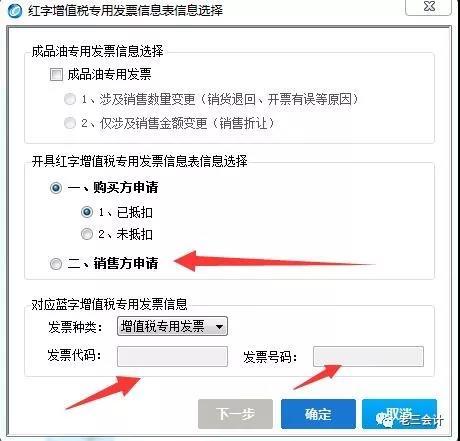Click the dialog title text 红字增值税专用发票信息表信息选择

125,11
